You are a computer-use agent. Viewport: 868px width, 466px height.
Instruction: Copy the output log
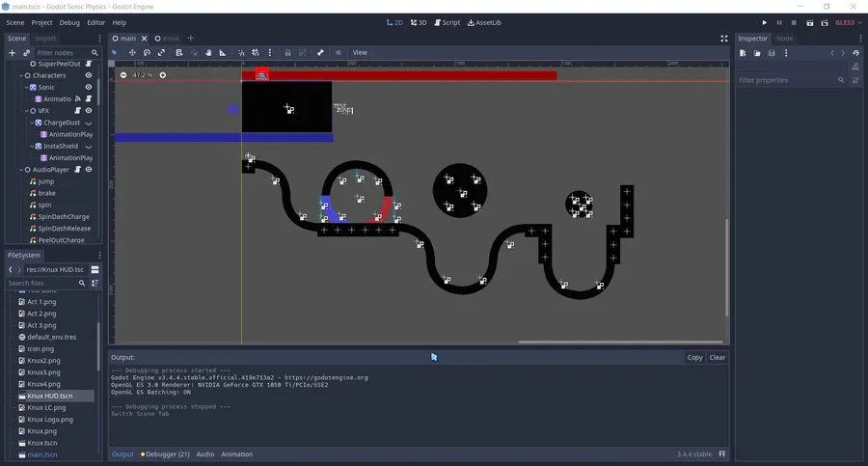click(694, 357)
